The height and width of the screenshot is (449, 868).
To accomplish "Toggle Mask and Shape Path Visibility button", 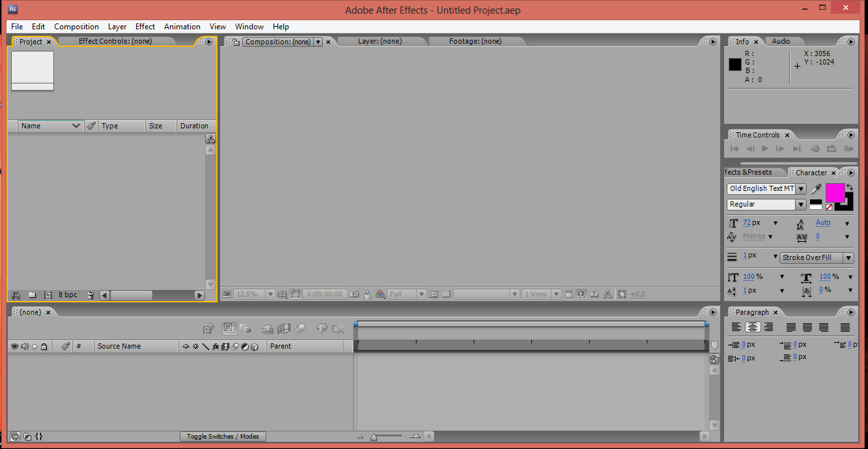I will [295, 294].
